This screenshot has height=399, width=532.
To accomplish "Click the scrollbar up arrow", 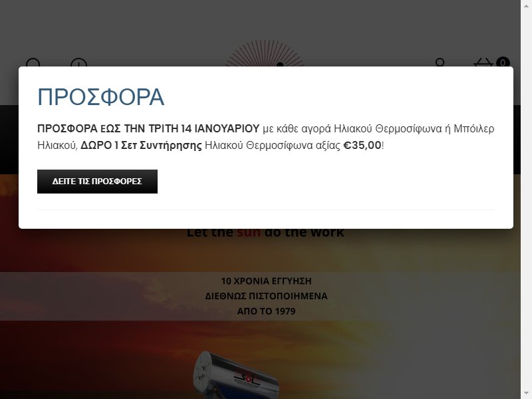I will (x=526, y=3).
